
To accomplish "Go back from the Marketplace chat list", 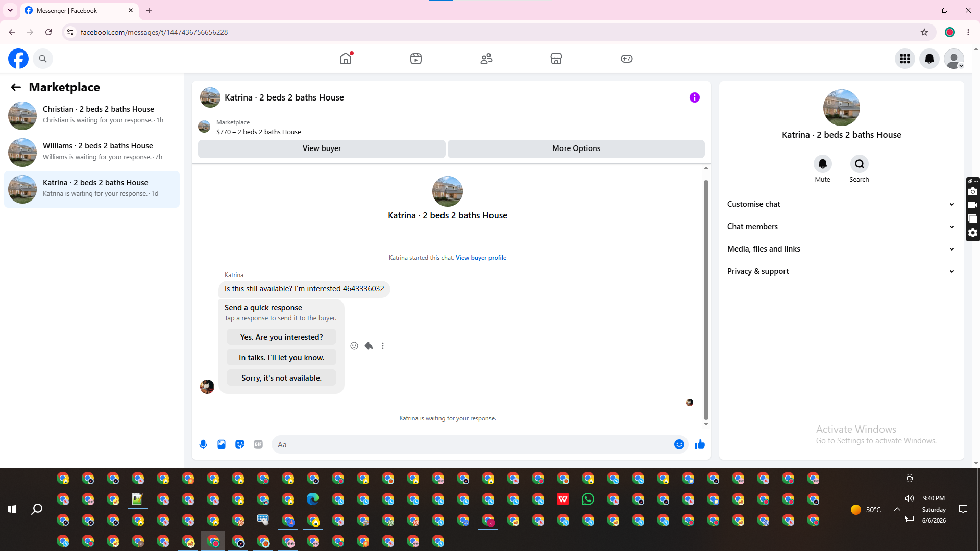I will pyautogui.click(x=16, y=87).
